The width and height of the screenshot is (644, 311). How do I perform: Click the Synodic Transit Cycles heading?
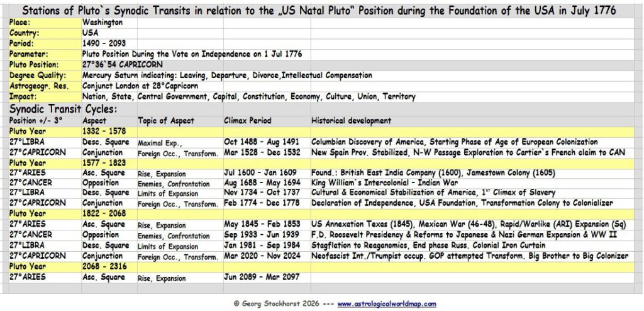click(64, 110)
